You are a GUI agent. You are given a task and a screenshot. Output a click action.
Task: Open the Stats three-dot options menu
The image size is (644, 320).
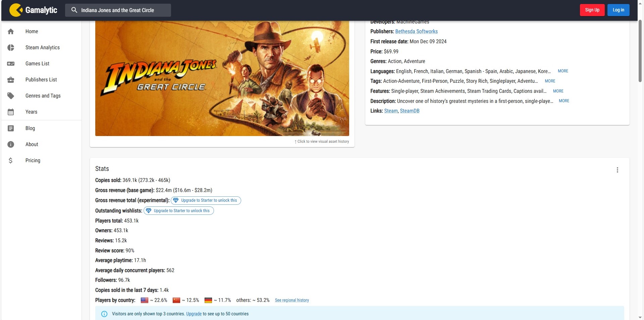617,170
